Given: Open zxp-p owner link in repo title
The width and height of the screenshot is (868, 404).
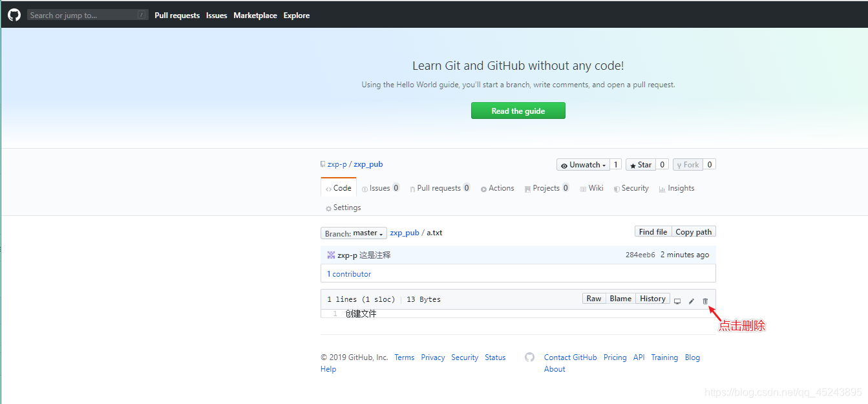Looking at the screenshot, I should 337,164.
